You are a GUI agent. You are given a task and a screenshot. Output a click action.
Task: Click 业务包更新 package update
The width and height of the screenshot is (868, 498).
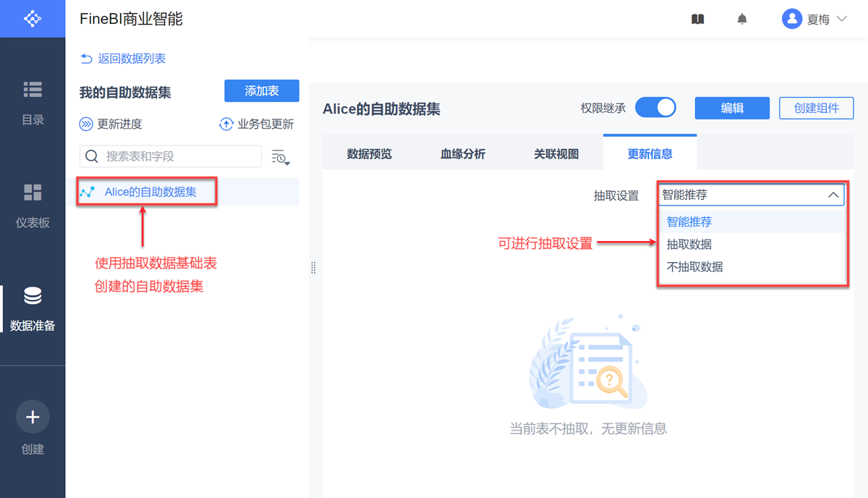256,124
